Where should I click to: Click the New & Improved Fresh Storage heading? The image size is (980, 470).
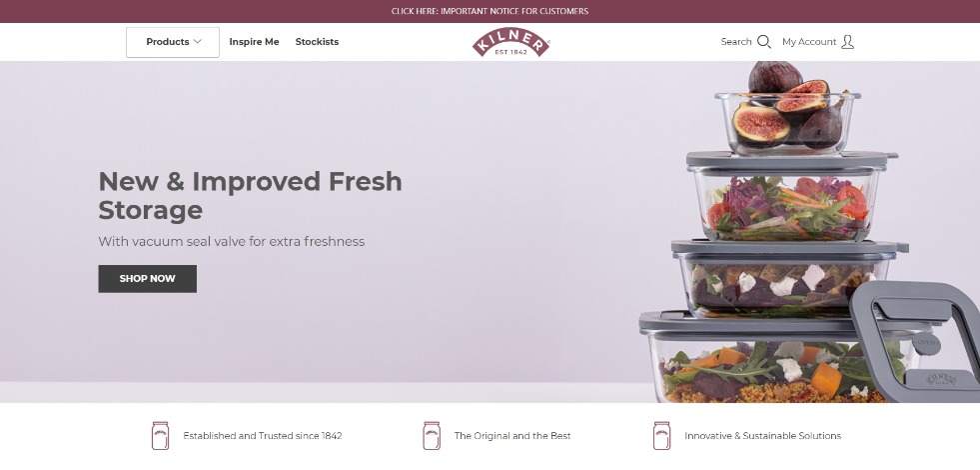coord(250,195)
